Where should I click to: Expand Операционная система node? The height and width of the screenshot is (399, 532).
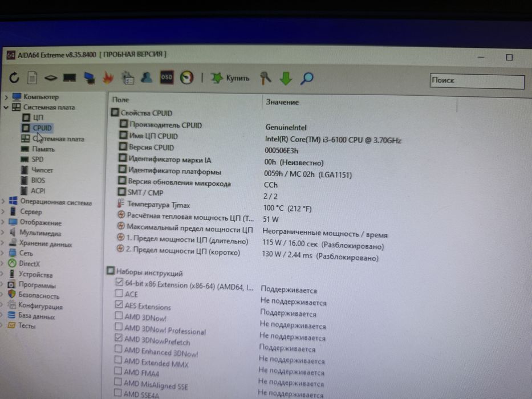click(x=3, y=202)
